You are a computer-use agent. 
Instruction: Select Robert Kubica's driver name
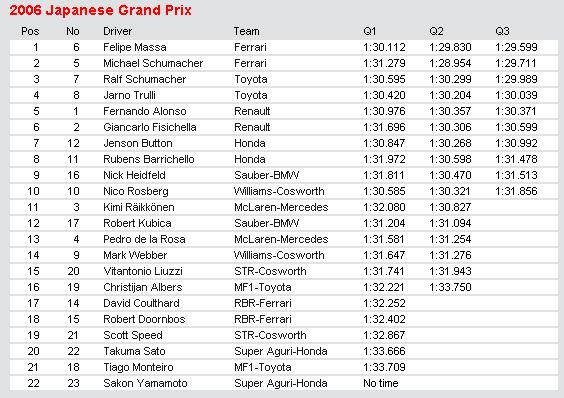coord(137,223)
